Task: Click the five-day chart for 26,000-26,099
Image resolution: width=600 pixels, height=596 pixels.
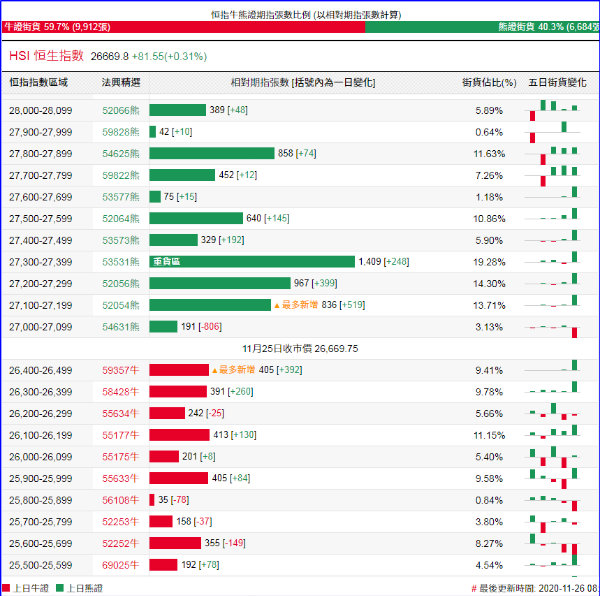Action: [x=553, y=457]
